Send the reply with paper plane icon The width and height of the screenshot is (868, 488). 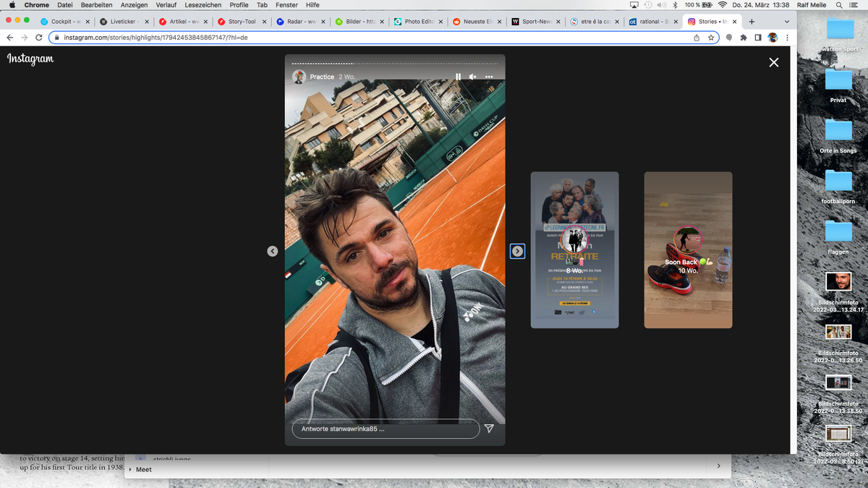coord(489,429)
